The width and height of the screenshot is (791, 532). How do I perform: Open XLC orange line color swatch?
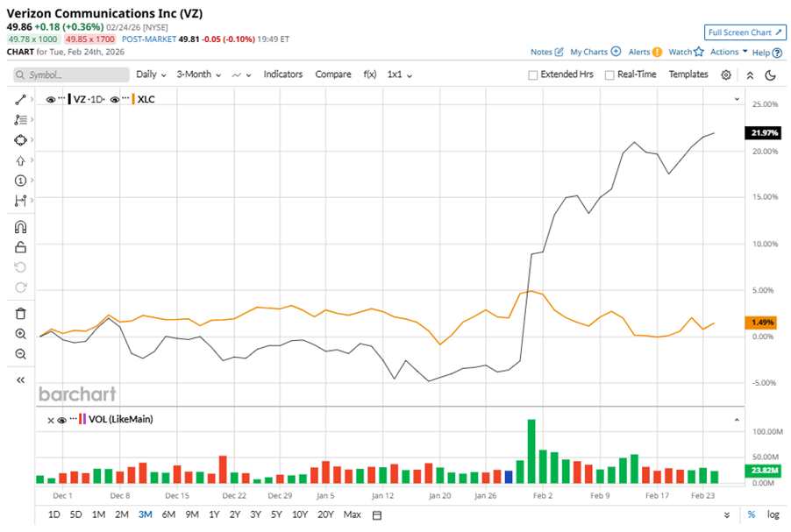click(133, 99)
